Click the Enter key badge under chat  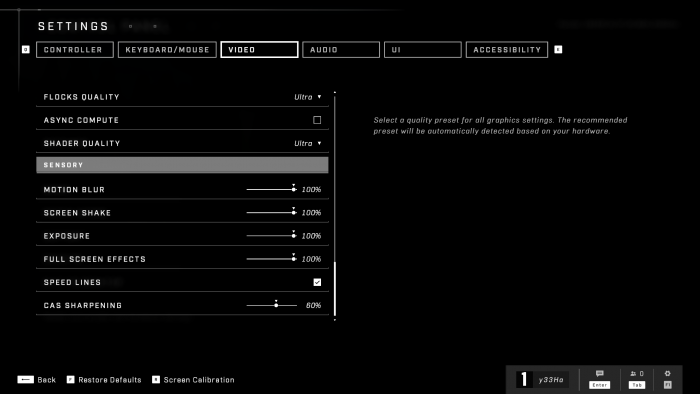(600, 385)
